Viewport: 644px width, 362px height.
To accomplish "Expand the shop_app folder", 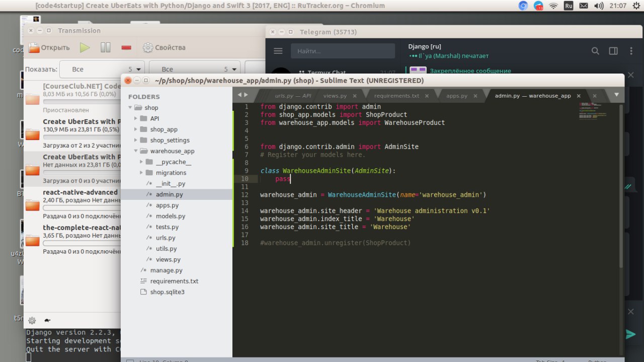I will (x=136, y=129).
